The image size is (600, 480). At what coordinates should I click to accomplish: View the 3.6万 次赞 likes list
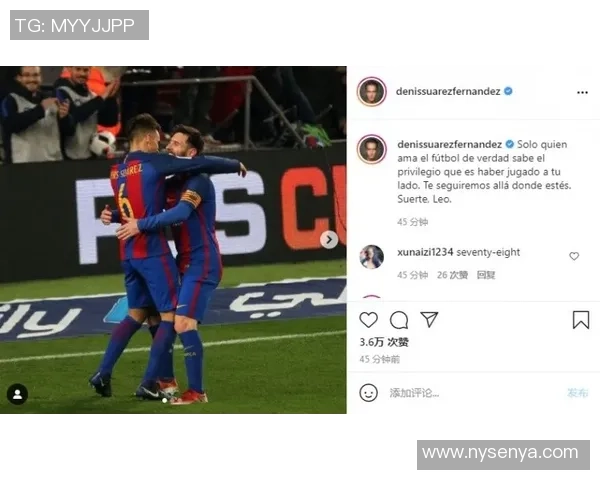(x=384, y=342)
